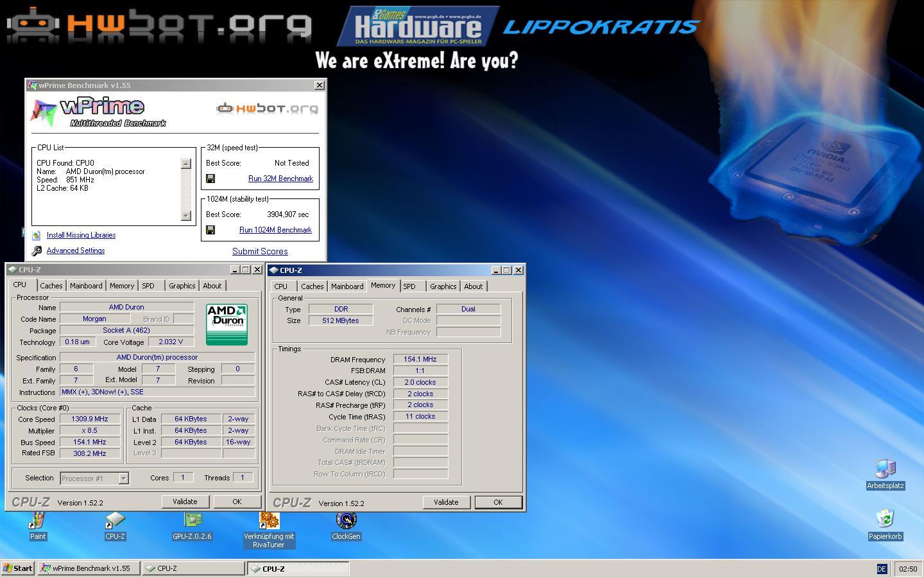Click OK in Memory CPU-Z window
This screenshot has width=924, height=578.
[x=498, y=502]
